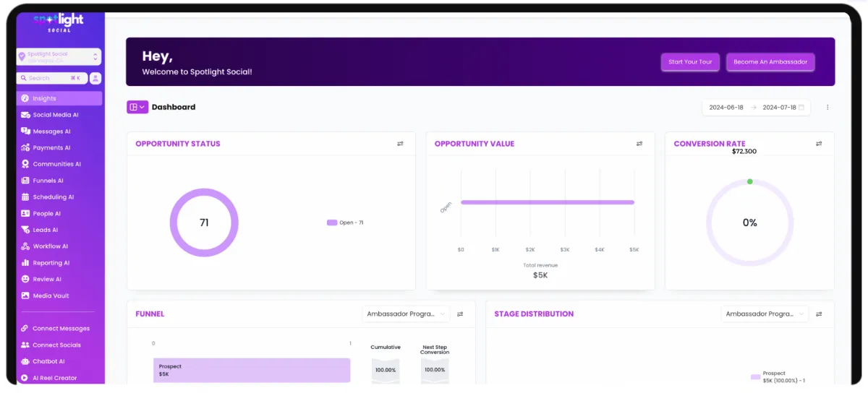Viewport: 868px width, 393px height.
Task: Click the Opportunity Status donut chart
Action: 204,223
